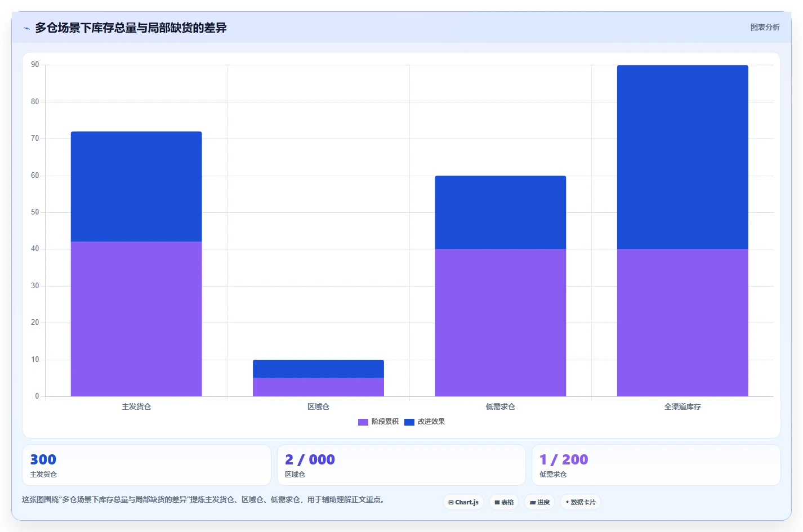Click the purple segment of 低需求仓 bar
The height and width of the screenshot is (532, 803).
(501, 323)
